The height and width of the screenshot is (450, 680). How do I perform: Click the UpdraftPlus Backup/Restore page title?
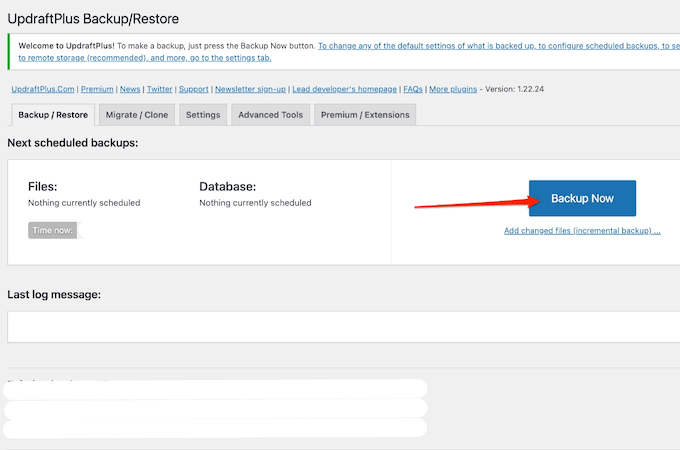coord(93,19)
